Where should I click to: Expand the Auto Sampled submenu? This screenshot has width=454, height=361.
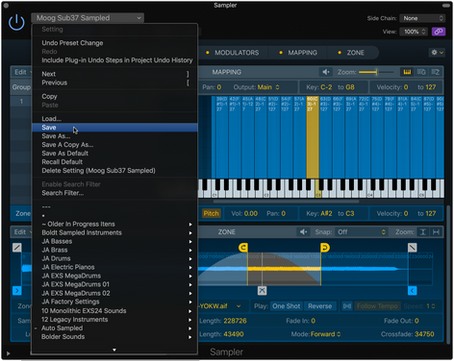click(x=115, y=328)
